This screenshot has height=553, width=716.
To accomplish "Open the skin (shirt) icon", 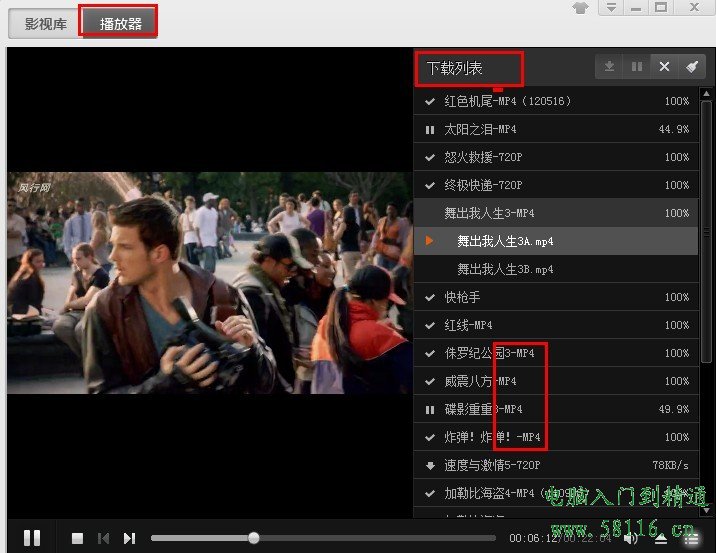I will coord(580,8).
